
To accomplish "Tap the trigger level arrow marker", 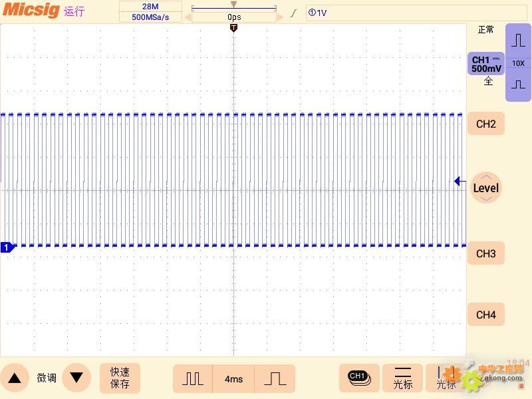I will [x=460, y=181].
